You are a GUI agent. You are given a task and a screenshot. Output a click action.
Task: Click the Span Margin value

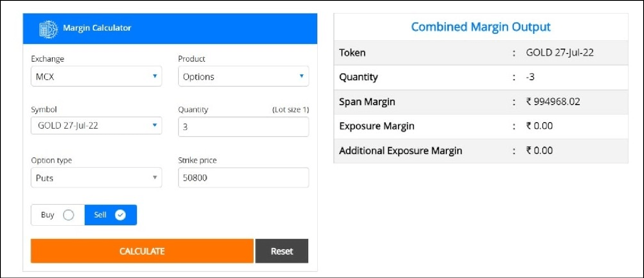(x=553, y=102)
